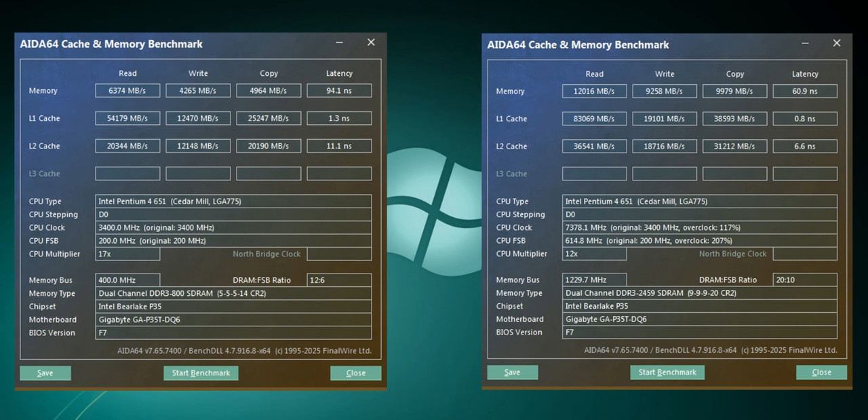Select Chipset field in left AIDA64 window
This screenshot has height=420, width=868.
(233, 307)
